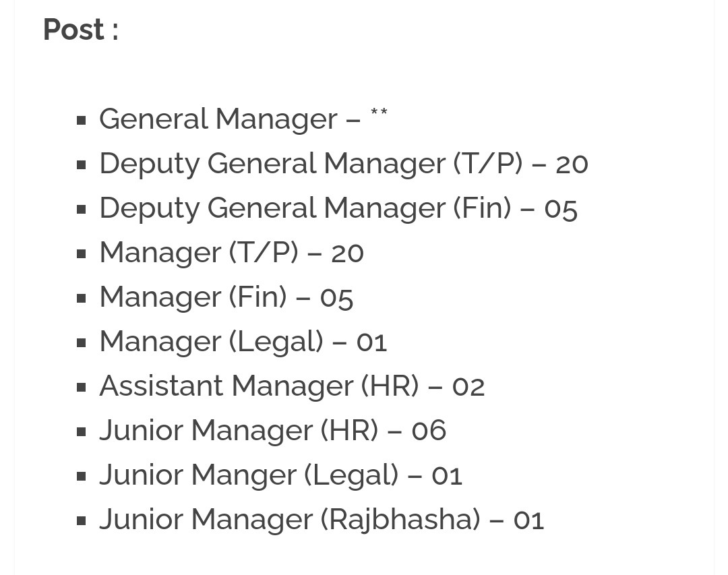Select the Deputy General Manager (T/P) entry
This screenshot has width=728, height=575.
[x=344, y=164]
